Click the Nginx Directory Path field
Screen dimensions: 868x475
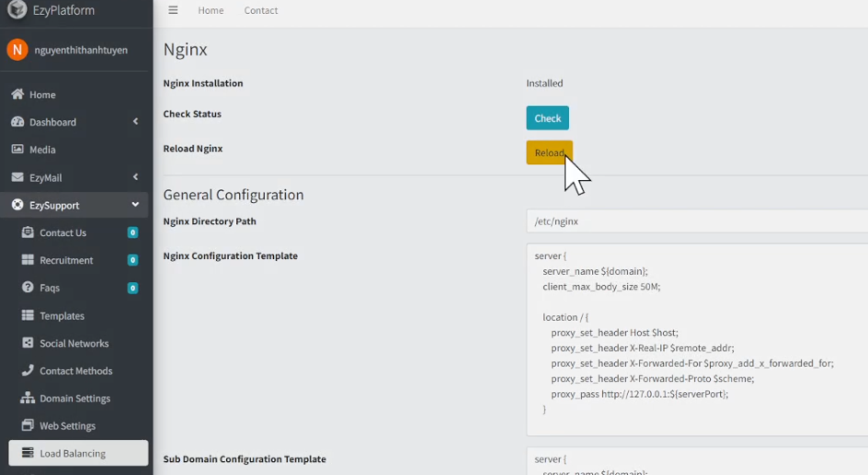(696, 221)
